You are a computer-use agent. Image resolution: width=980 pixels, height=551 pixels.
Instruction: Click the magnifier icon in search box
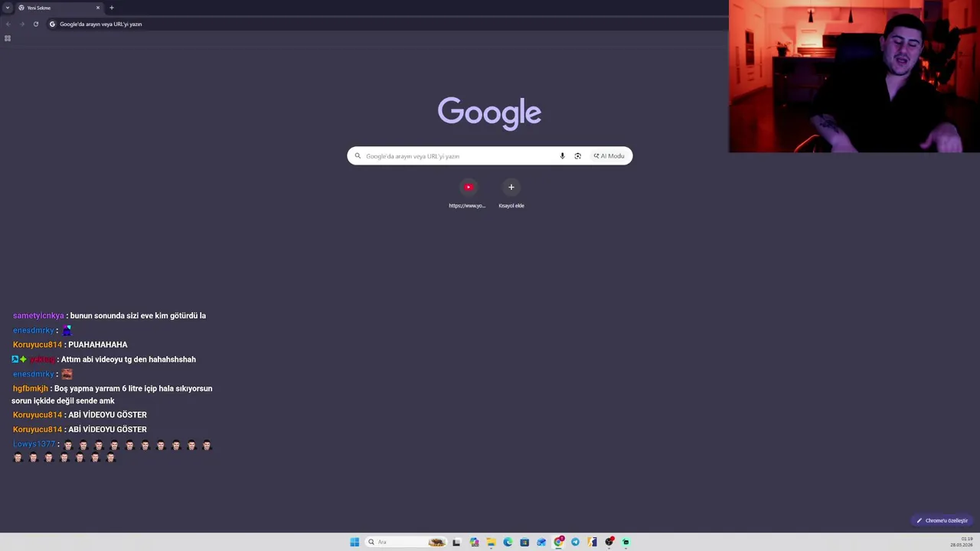pos(358,156)
